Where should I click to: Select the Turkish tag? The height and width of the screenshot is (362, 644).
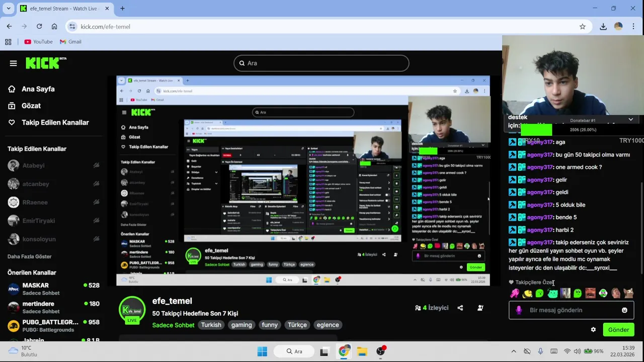[211, 325]
